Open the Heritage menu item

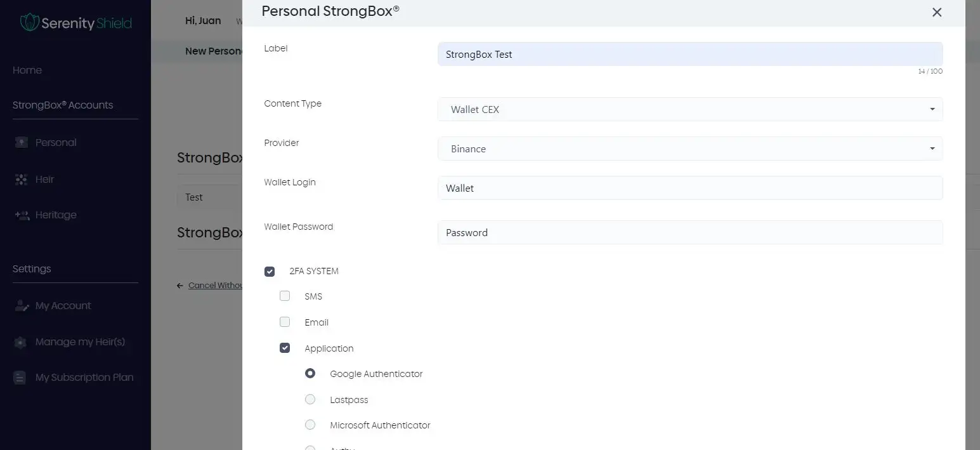pyautogui.click(x=56, y=215)
